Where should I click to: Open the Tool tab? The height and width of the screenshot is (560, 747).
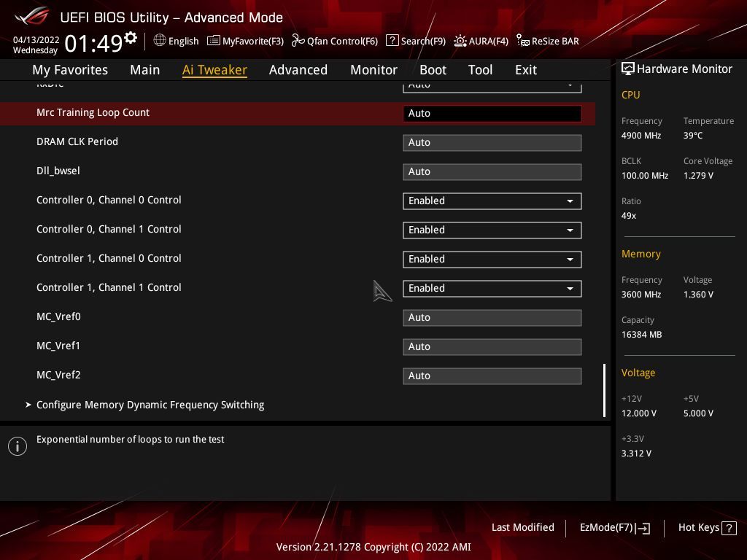click(480, 70)
